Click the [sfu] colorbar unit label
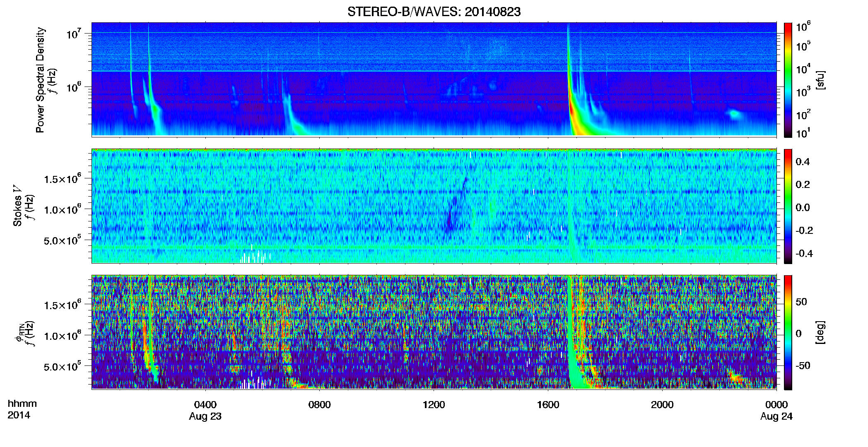 tap(820, 80)
